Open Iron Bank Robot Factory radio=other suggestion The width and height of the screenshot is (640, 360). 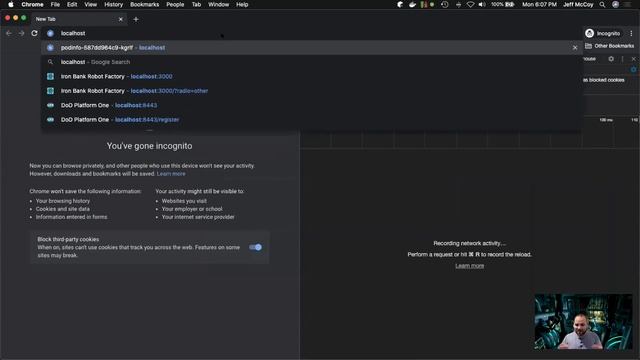coord(312,91)
